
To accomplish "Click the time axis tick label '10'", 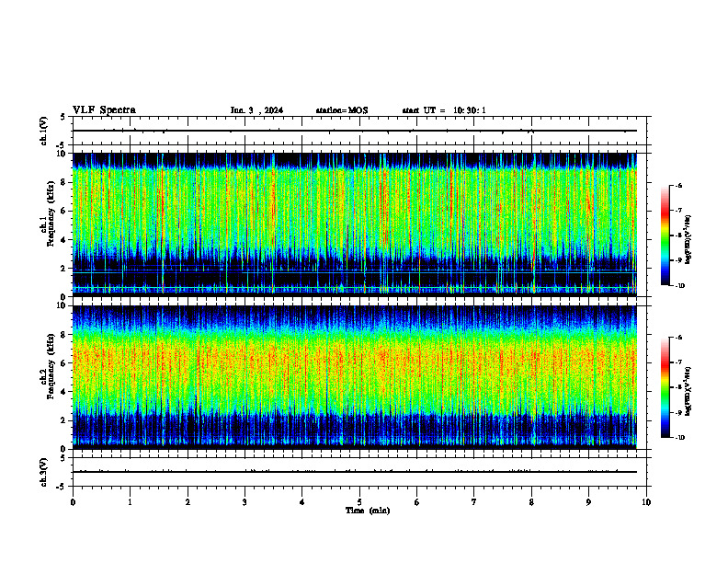I will (646, 502).
